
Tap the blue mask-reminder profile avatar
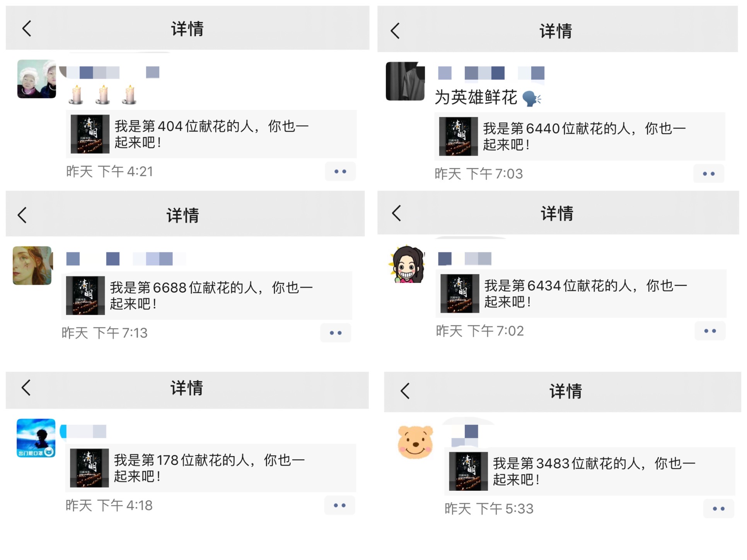[x=36, y=438]
